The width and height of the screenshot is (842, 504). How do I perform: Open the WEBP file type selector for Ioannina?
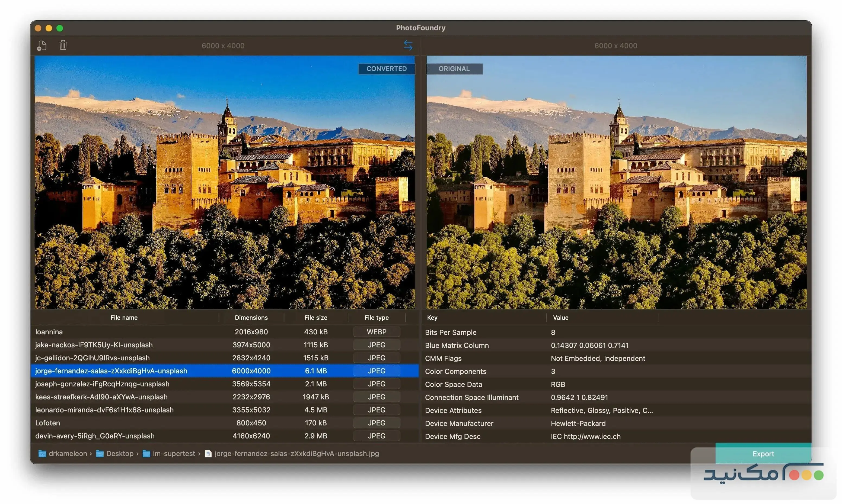[376, 332]
